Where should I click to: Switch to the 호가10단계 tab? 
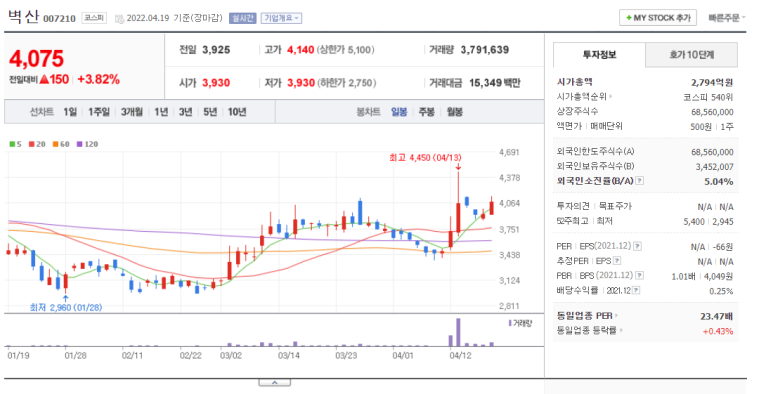point(692,55)
